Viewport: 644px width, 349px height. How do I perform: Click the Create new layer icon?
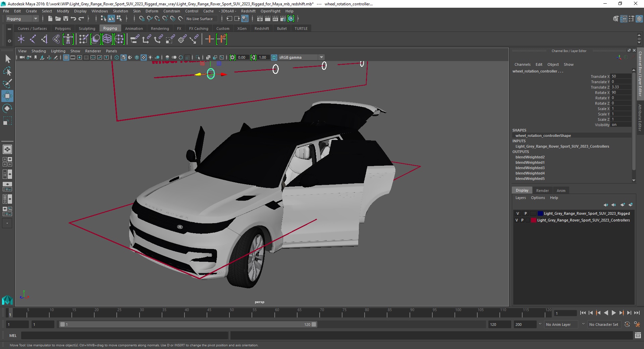coord(623,205)
